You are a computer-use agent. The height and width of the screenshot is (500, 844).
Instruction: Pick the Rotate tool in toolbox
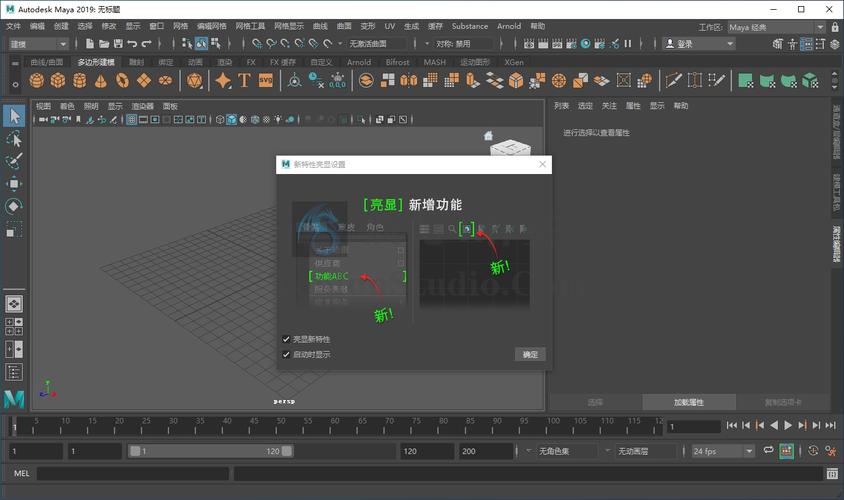tap(14, 206)
